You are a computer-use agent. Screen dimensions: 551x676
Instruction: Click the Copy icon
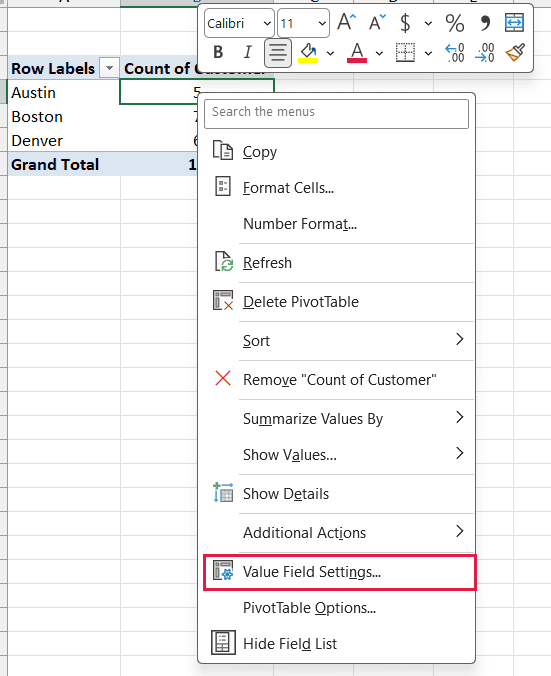[223, 150]
